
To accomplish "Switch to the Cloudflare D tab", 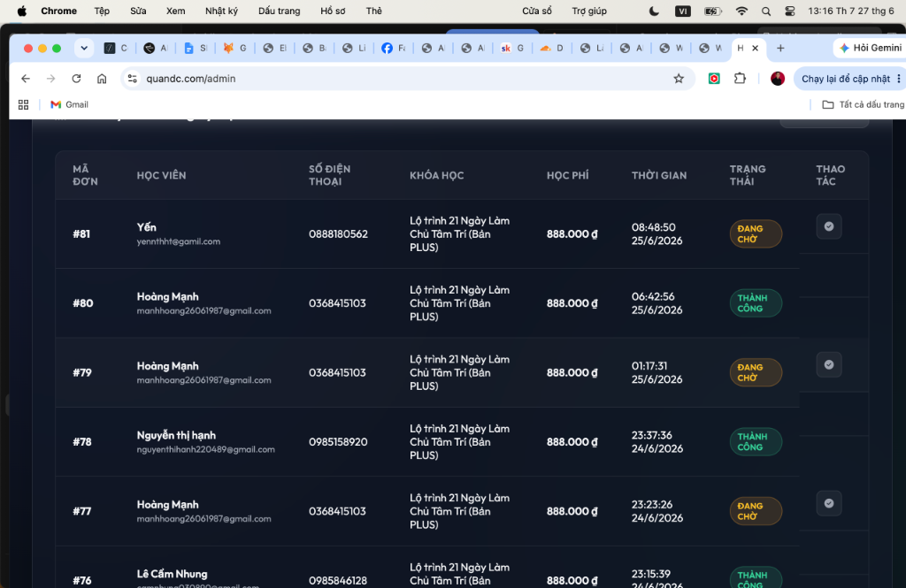I will pyautogui.click(x=552, y=49).
